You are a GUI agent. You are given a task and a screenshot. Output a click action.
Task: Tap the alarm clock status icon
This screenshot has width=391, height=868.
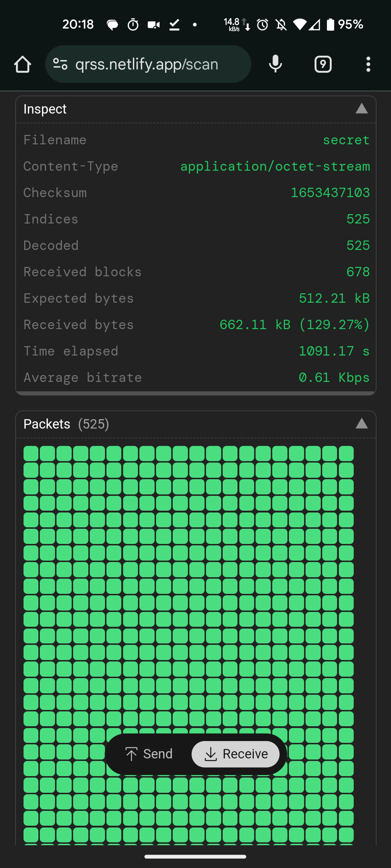[x=262, y=25]
